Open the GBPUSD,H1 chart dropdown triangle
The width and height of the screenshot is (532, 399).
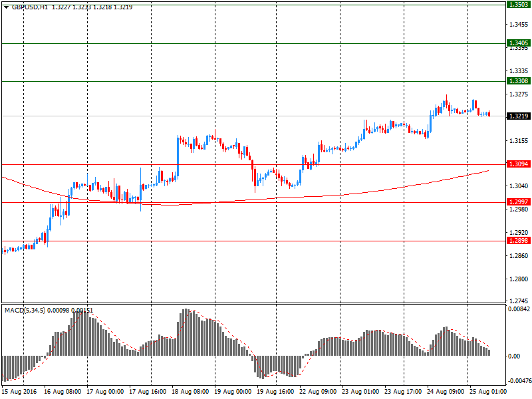[x=6, y=7]
